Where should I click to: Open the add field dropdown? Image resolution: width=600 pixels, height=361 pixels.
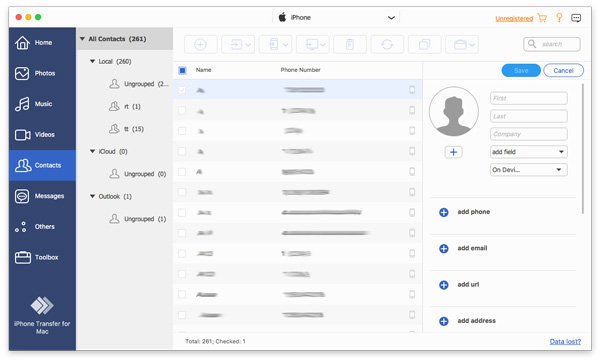click(529, 152)
